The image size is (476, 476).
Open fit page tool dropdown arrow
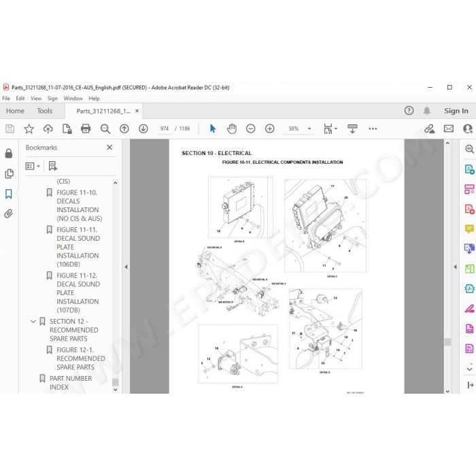pyautogui.click(x=336, y=129)
